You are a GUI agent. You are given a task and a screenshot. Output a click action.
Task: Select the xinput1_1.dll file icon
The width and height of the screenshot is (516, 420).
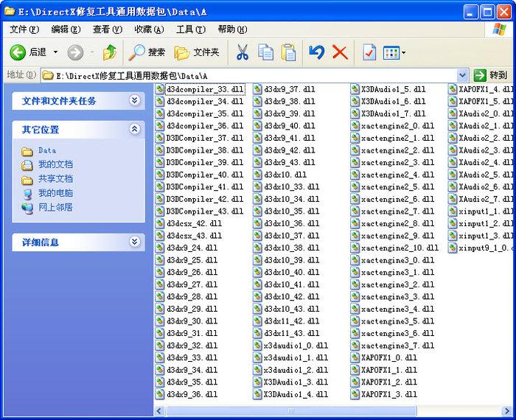click(453, 211)
